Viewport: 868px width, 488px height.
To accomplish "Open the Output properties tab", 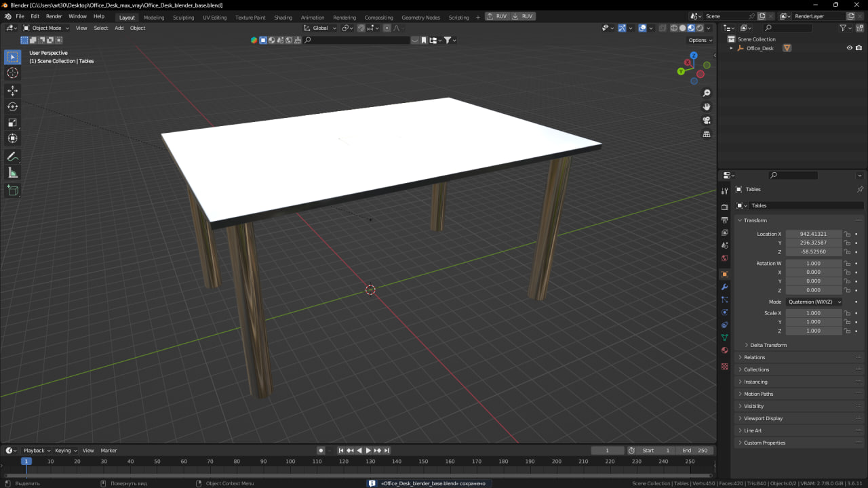I will 725,220.
